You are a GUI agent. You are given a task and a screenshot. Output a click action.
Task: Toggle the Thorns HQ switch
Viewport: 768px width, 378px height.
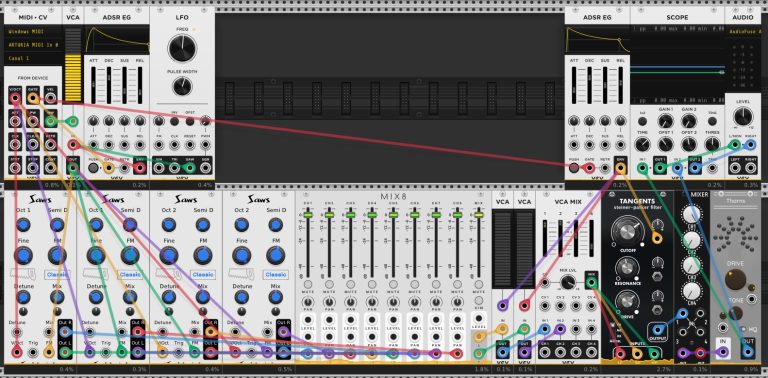[743, 329]
